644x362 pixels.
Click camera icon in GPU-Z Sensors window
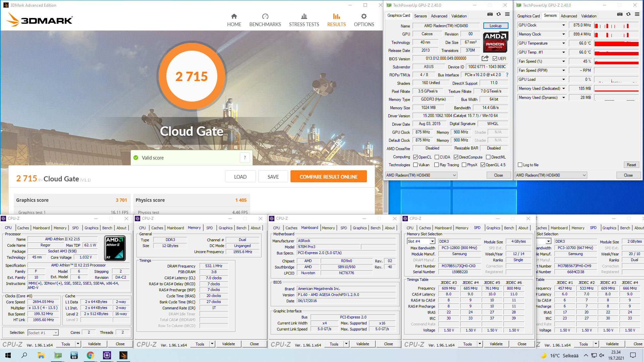(x=620, y=14)
